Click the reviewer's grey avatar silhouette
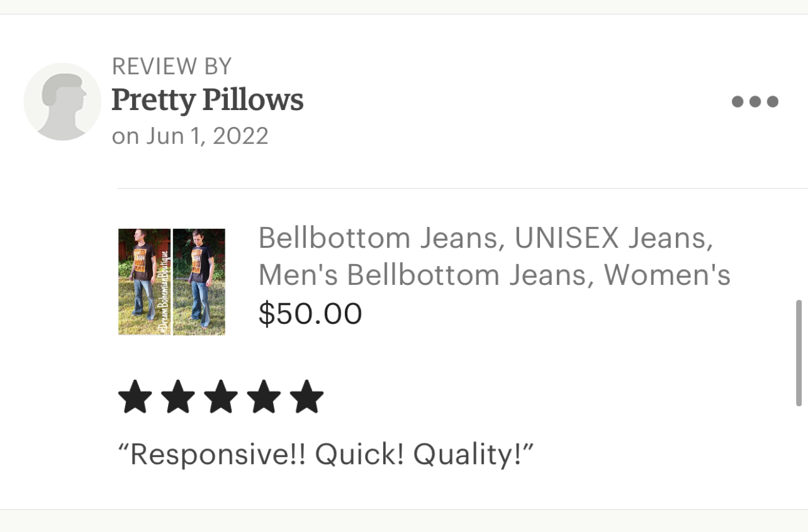808x532 pixels. click(62, 101)
